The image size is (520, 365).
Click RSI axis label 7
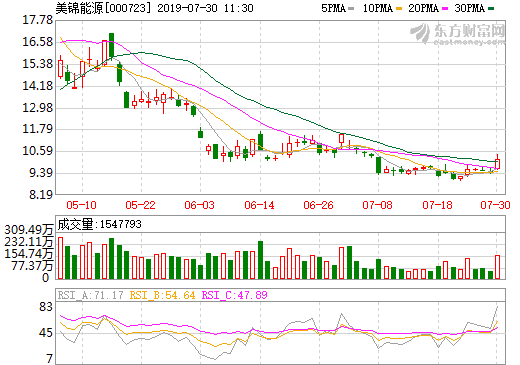click(50, 359)
